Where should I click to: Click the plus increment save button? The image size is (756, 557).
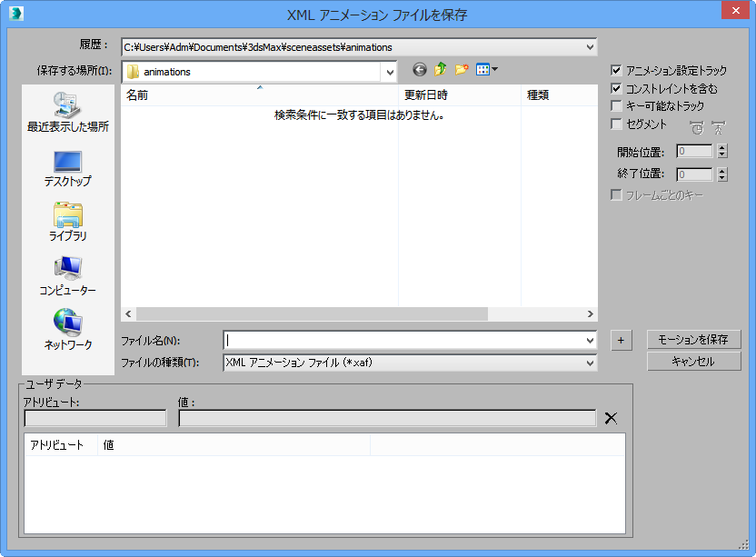(x=621, y=341)
